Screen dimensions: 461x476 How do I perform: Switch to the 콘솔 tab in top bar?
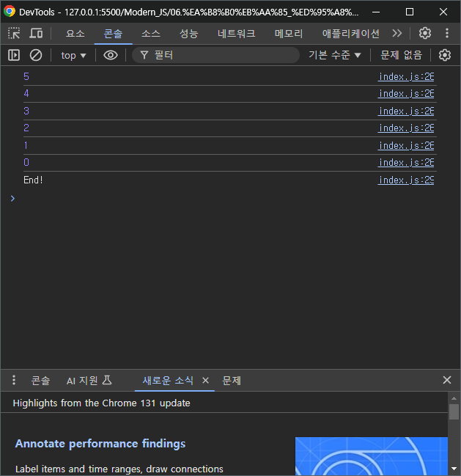[113, 34]
